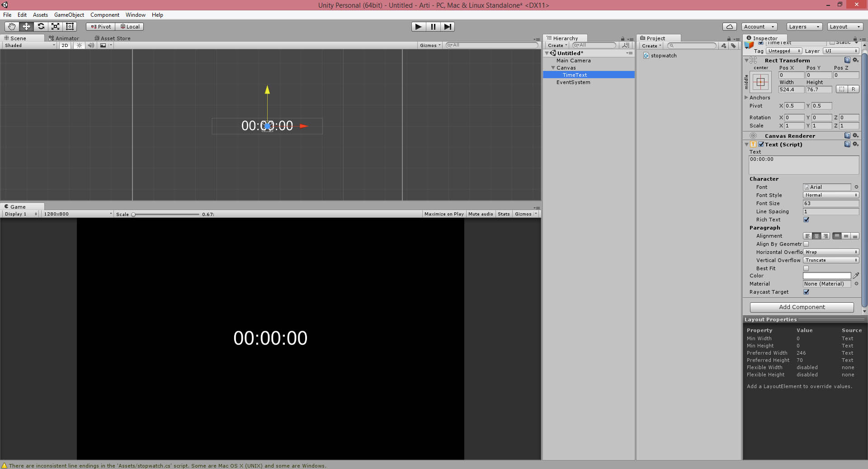Open the Text (Script) help book icon
The width and height of the screenshot is (868, 469).
(847, 144)
